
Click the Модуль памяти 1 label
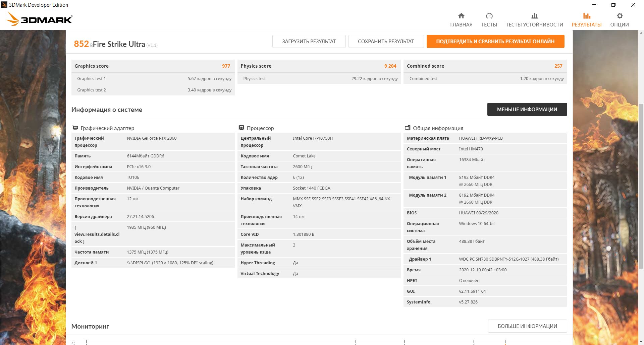coord(427,177)
